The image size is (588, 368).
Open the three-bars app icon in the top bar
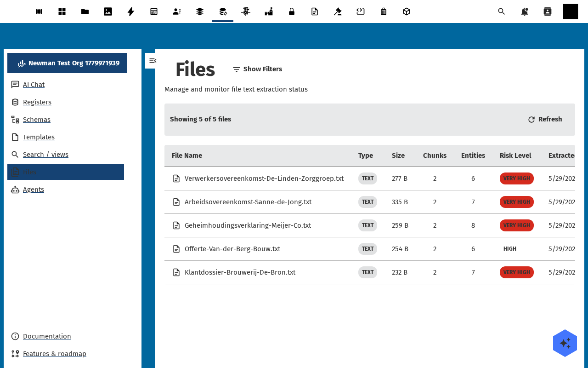[39, 11]
